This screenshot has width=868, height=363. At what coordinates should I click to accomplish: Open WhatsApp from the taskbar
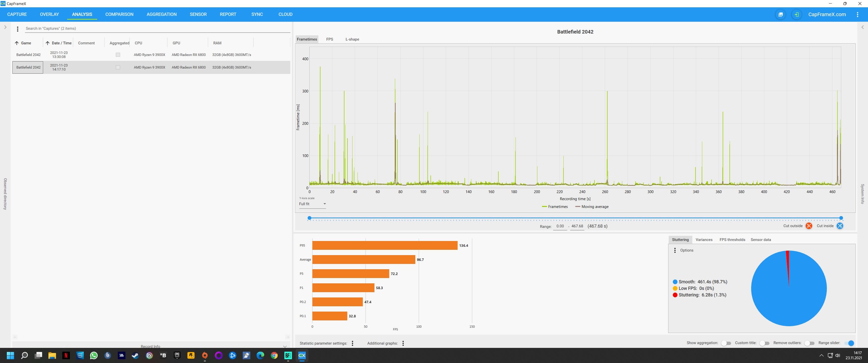94,355
